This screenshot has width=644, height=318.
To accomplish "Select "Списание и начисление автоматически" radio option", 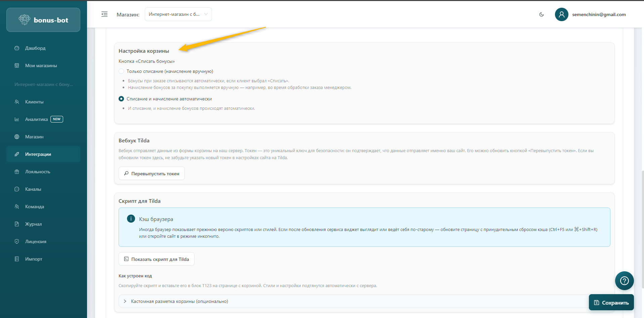I will coord(121,99).
